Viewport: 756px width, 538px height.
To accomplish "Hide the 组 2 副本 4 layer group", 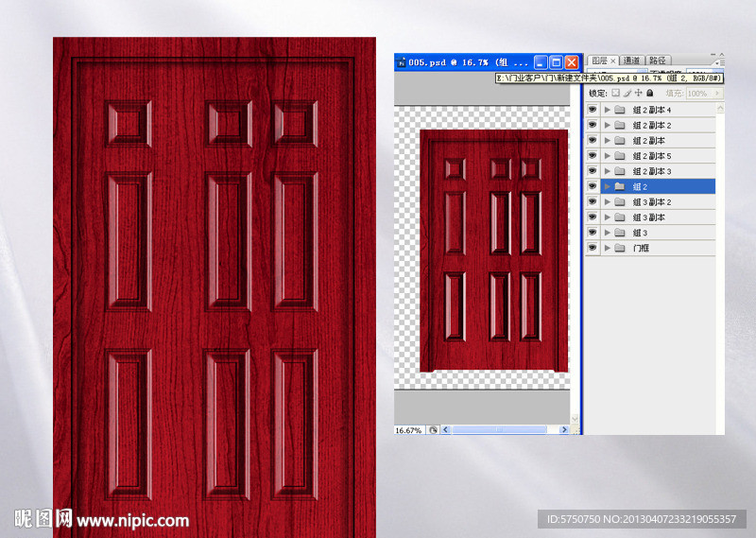I will tap(593, 110).
